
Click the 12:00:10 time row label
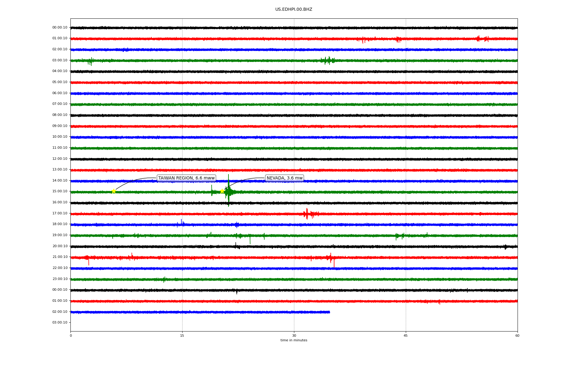tap(60, 159)
